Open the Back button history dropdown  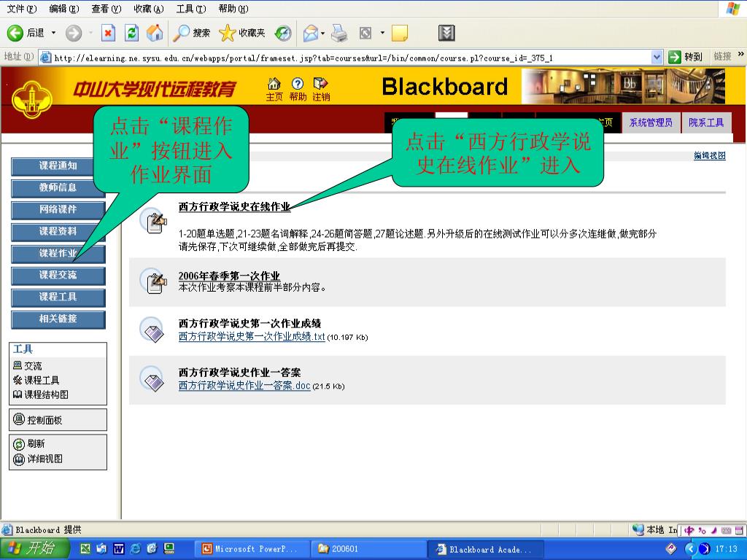click(53, 33)
